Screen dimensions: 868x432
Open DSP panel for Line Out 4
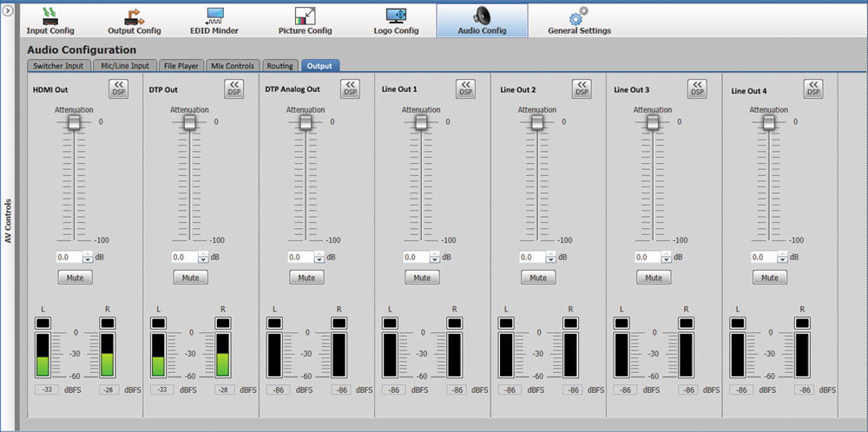click(x=813, y=88)
